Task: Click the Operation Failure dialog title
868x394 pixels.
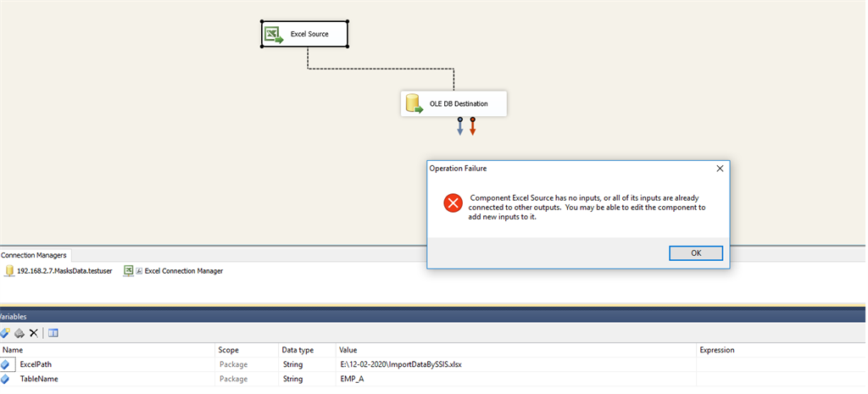Action: (458, 169)
